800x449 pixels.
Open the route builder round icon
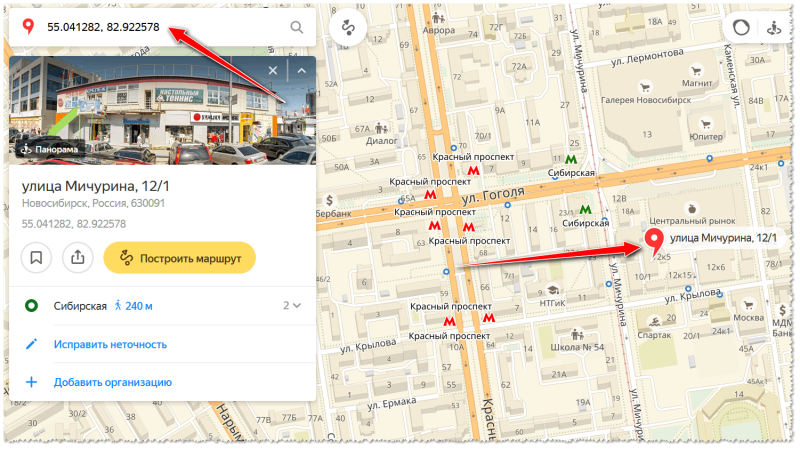coord(348,27)
